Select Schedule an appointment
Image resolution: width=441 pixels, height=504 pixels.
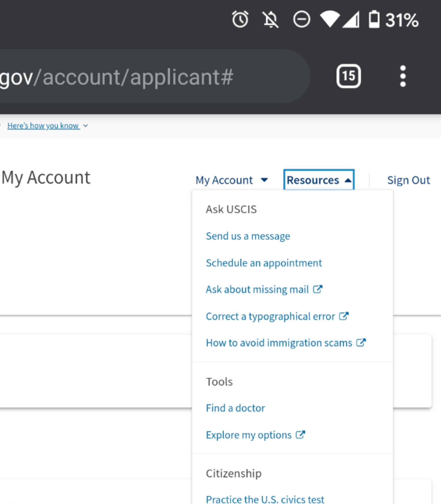tap(264, 263)
